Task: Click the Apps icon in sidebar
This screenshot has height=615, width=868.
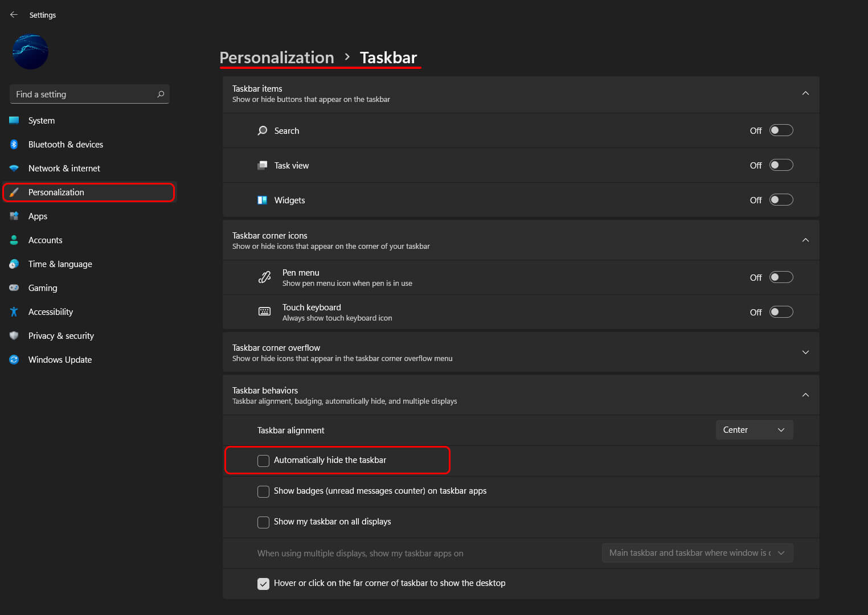Action: click(14, 216)
